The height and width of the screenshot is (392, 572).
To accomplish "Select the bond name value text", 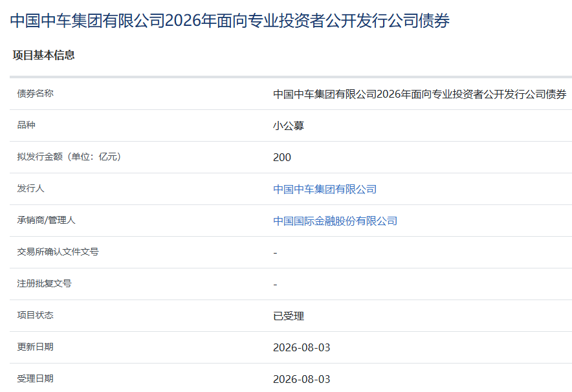I will coord(419,94).
